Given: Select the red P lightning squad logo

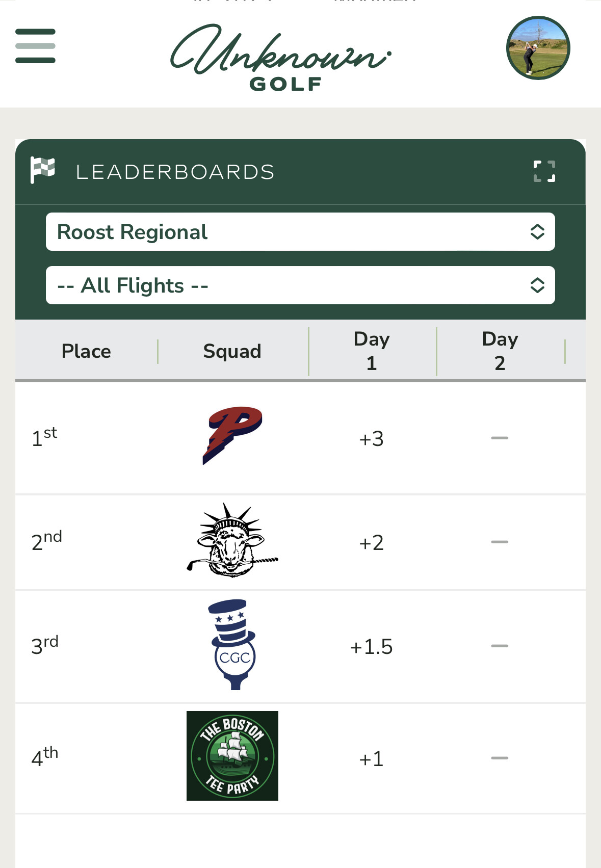Looking at the screenshot, I should coord(232,436).
